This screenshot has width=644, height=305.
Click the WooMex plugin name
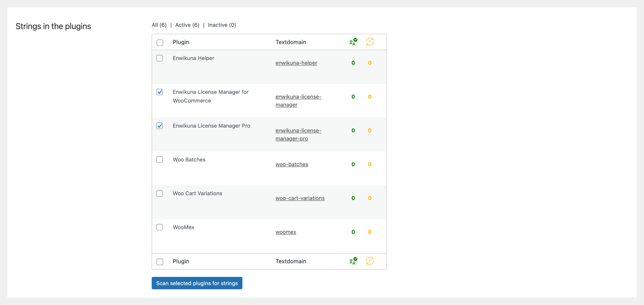pyautogui.click(x=183, y=227)
